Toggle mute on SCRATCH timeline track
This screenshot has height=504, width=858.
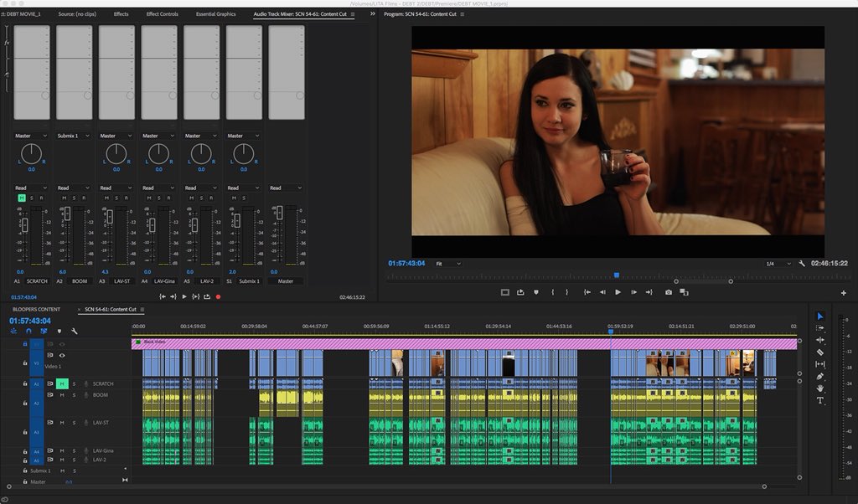[x=62, y=383]
